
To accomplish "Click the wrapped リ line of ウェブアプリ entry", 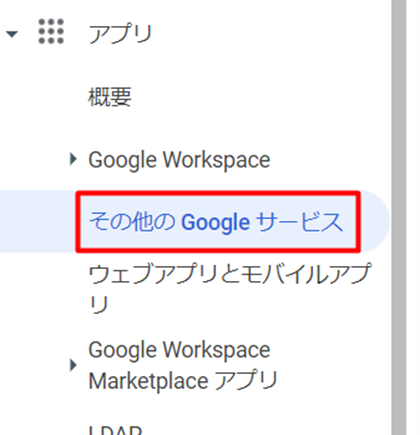I will point(99,304).
